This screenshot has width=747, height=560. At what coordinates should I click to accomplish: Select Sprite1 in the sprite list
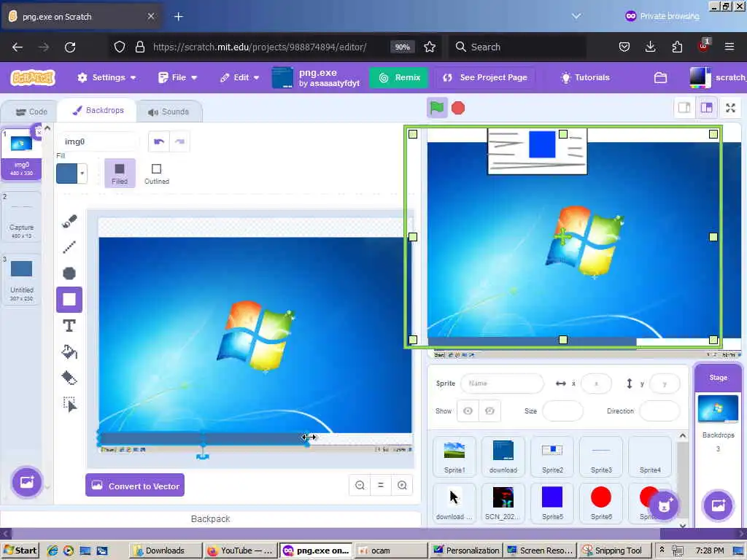click(x=454, y=456)
